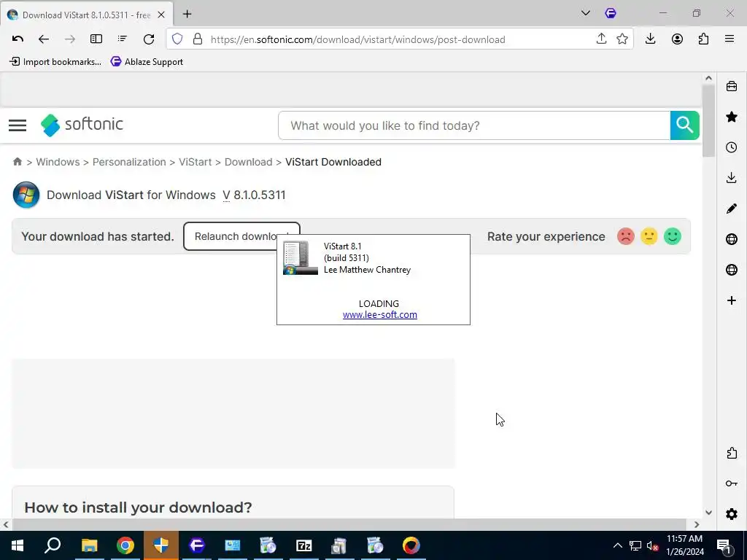Open the sidebar history clock panel

tap(731, 147)
